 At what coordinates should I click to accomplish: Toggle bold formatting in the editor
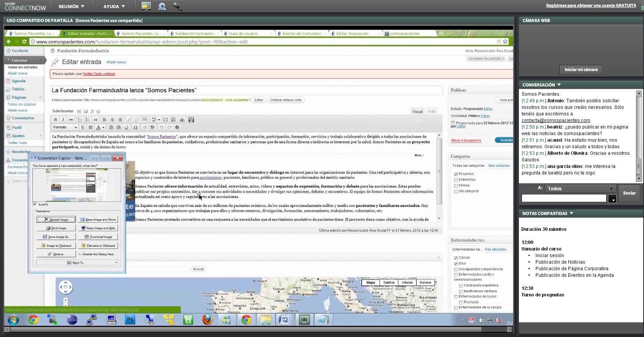(x=55, y=120)
